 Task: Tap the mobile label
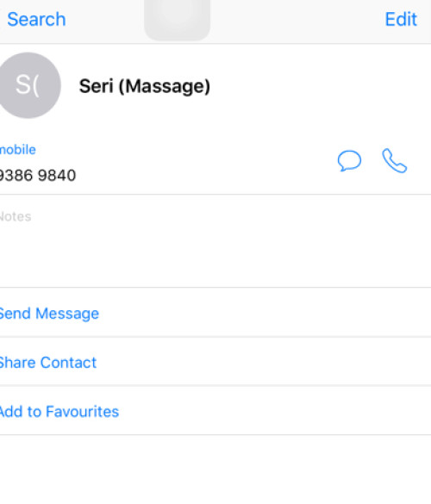pos(18,150)
